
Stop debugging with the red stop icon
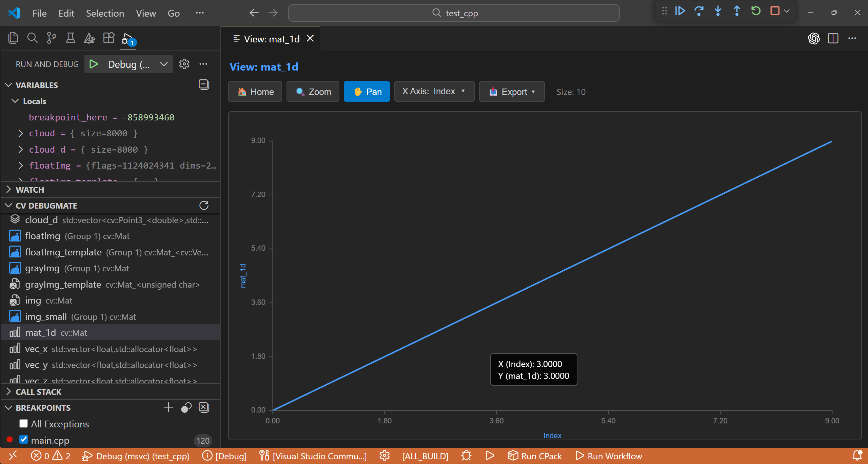[x=774, y=11]
